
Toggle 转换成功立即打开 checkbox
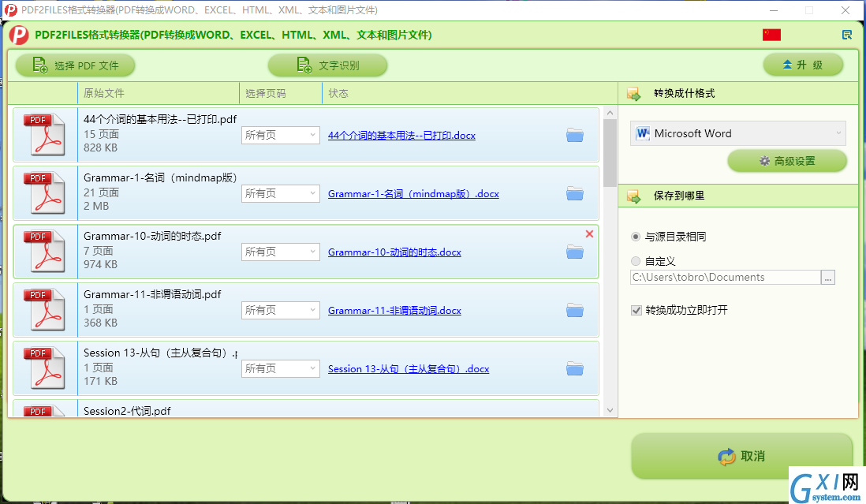pyautogui.click(x=636, y=310)
